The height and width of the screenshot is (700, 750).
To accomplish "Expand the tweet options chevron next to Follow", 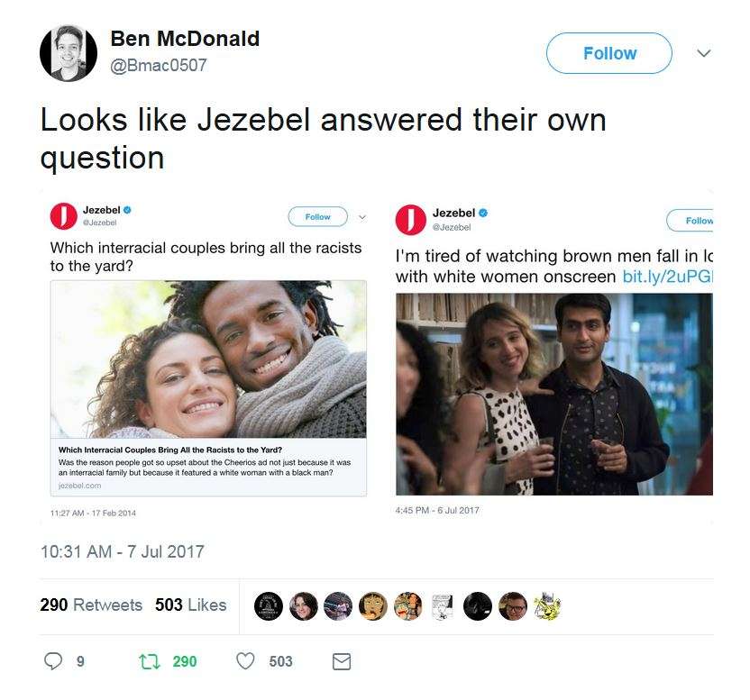I will (x=704, y=54).
